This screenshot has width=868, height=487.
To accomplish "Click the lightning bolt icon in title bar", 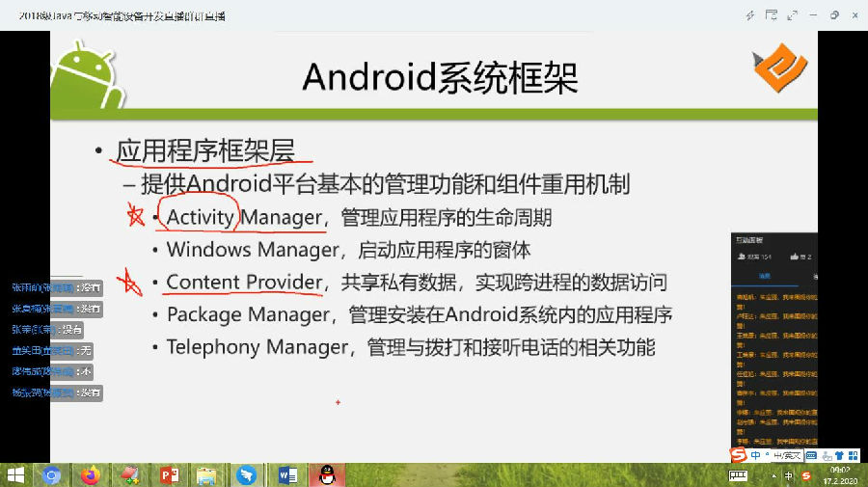I will (x=750, y=15).
